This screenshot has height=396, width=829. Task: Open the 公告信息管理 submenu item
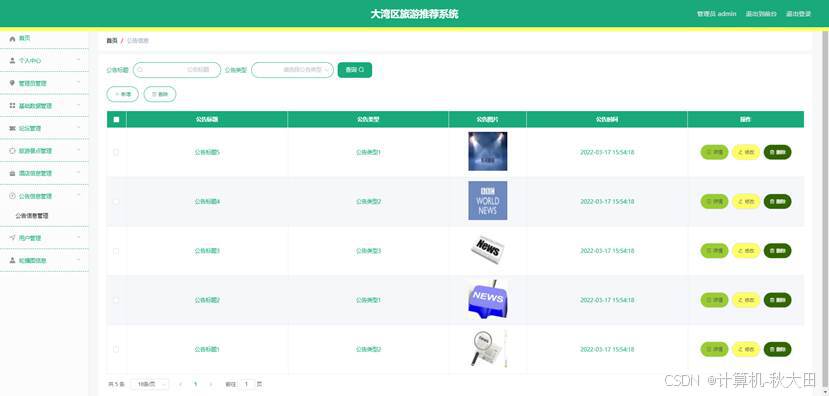(32, 216)
